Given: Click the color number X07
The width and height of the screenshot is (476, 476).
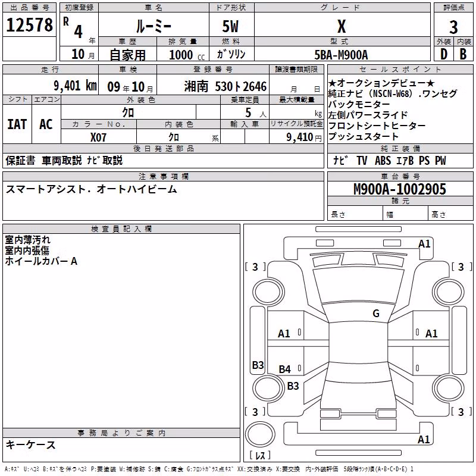Looking at the screenshot, I should tap(98, 137).
